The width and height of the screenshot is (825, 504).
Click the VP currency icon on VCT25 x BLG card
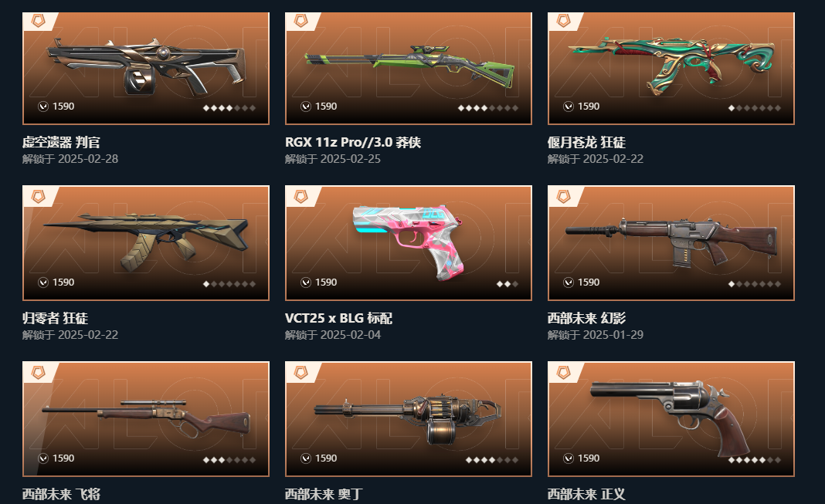point(306,282)
